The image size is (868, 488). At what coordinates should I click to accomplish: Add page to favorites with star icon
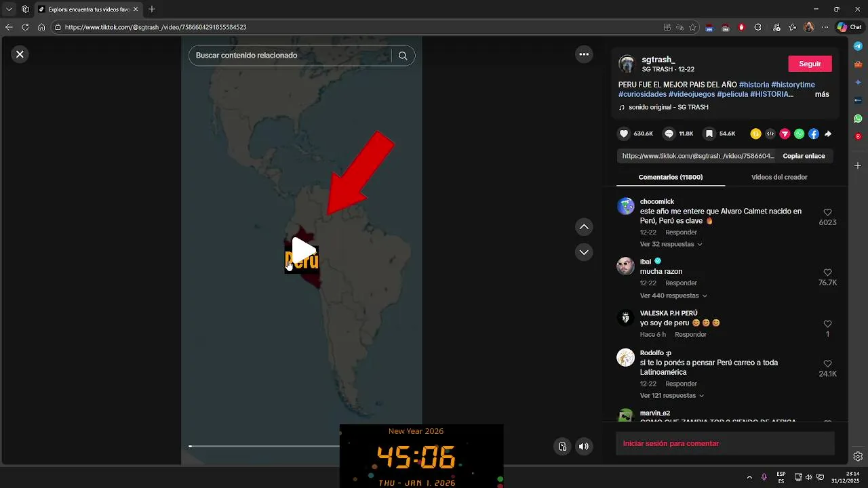692,27
